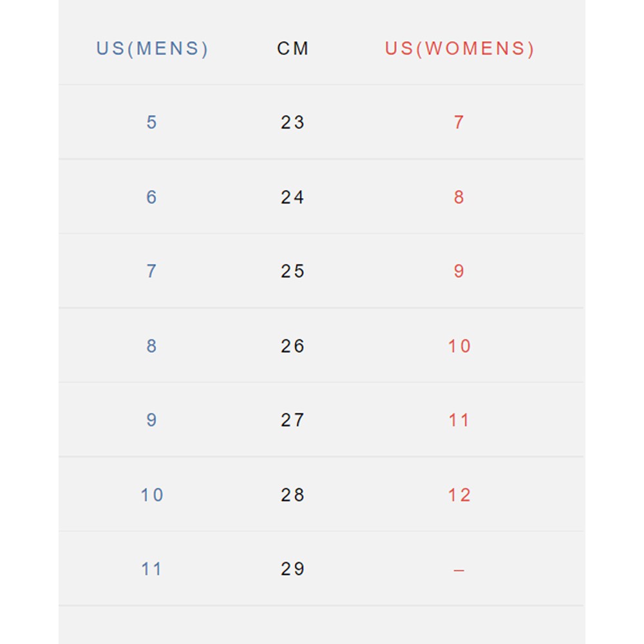Choose men's size 10 cell

point(152,495)
